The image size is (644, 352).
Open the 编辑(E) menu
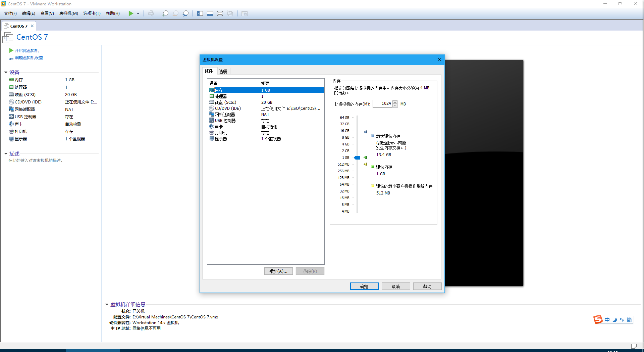coord(29,13)
